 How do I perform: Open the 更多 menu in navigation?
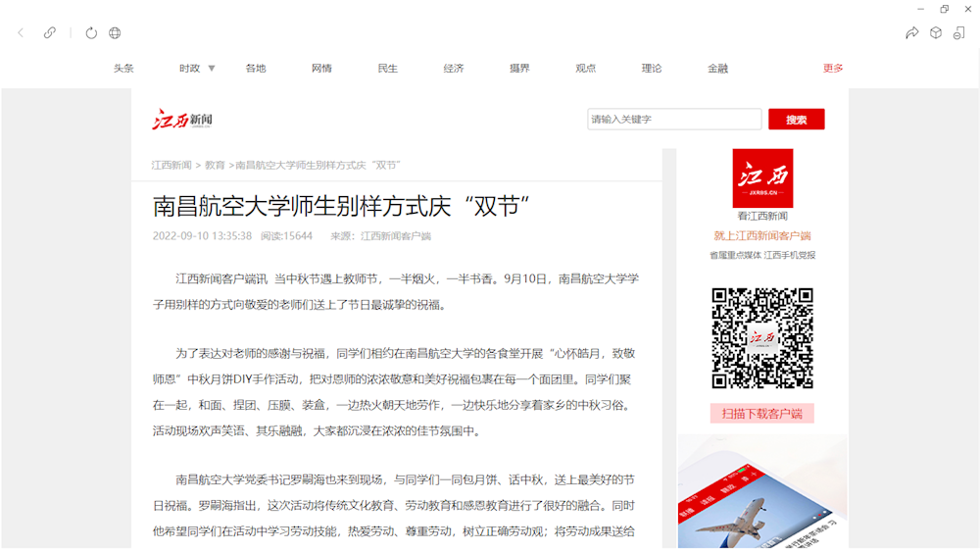833,68
